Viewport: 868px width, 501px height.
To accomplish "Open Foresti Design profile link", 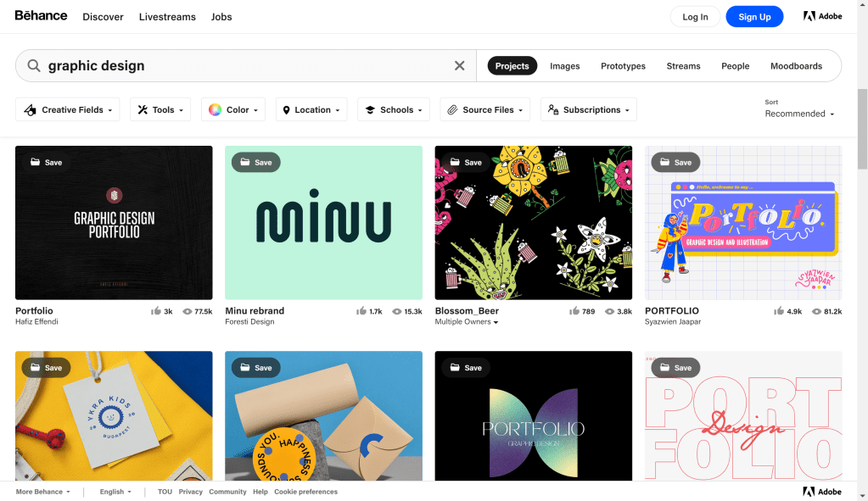I will tap(249, 322).
